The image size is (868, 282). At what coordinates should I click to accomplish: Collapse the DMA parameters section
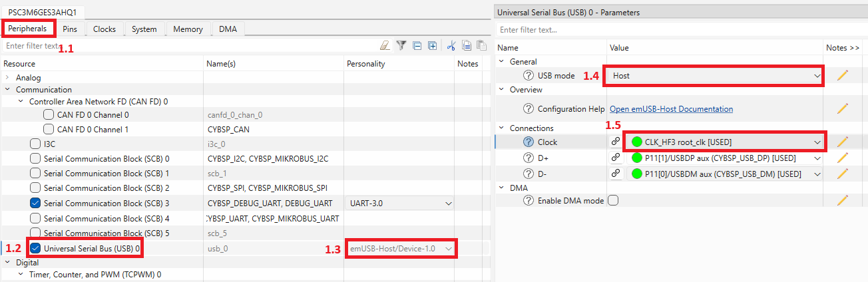(x=501, y=188)
